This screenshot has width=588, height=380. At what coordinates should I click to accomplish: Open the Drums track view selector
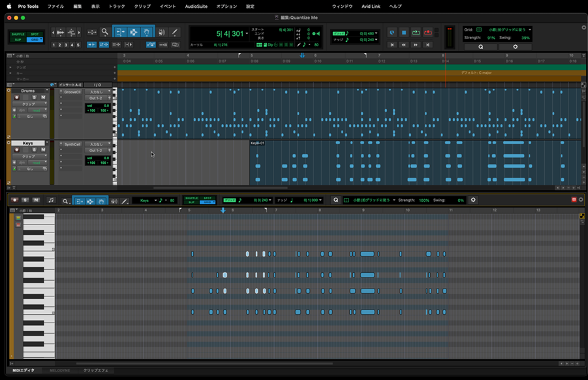[29, 104]
